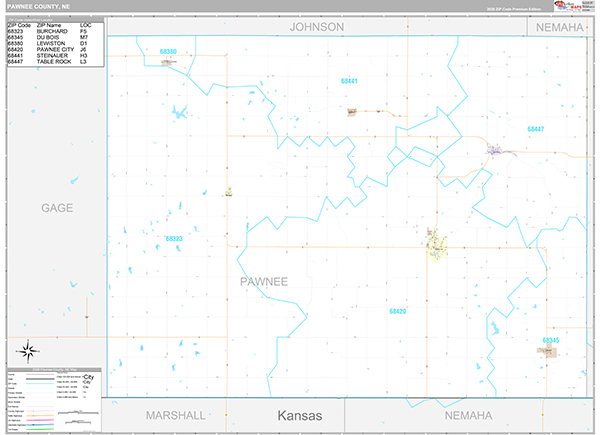This screenshot has height=435, width=600.
Task: Click the 68420 ZIP label on the map
Action: pos(398,311)
